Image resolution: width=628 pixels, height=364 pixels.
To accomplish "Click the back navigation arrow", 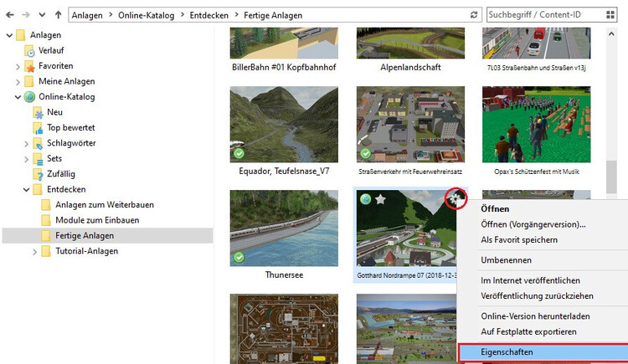I will (x=9, y=15).
